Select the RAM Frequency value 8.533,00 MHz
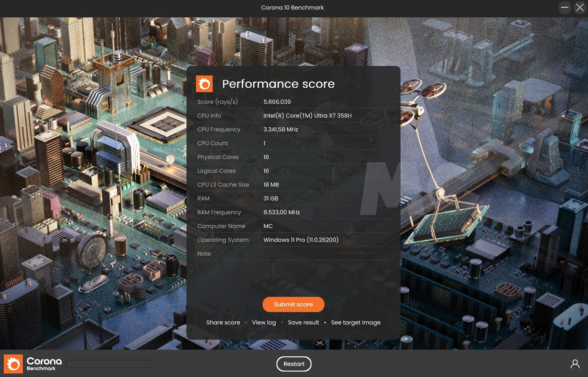Image resolution: width=588 pixels, height=377 pixels. coord(282,212)
